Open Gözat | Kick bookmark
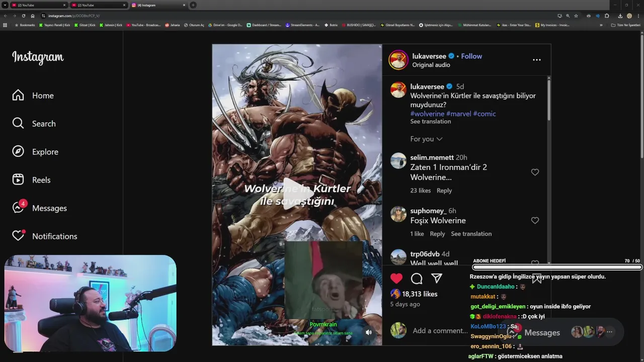The image size is (644, 362). (x=84, y=25)
